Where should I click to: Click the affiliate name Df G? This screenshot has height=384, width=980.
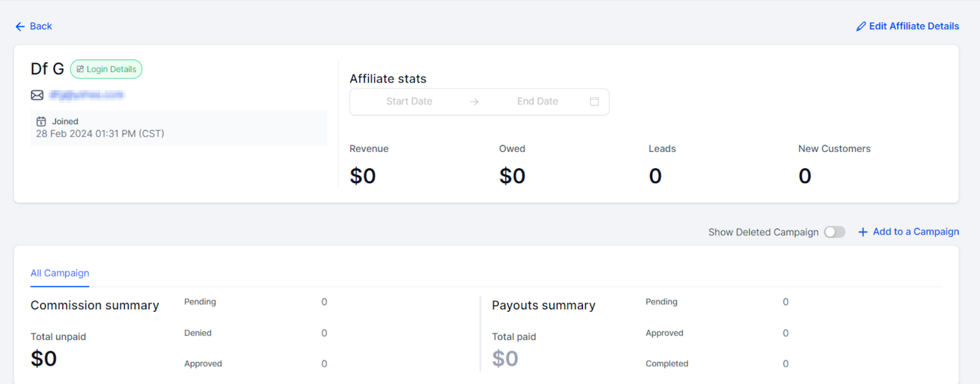pyautogui.click(x=47, y=69)
